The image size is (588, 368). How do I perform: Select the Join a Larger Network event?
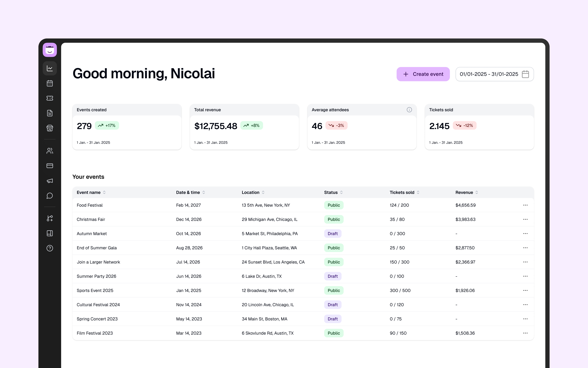(98, 262)
